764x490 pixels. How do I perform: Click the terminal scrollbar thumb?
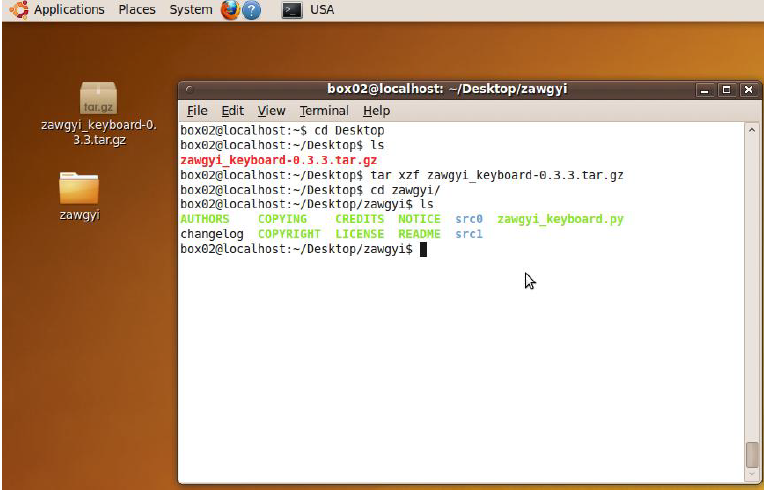(x=752, y=454)
